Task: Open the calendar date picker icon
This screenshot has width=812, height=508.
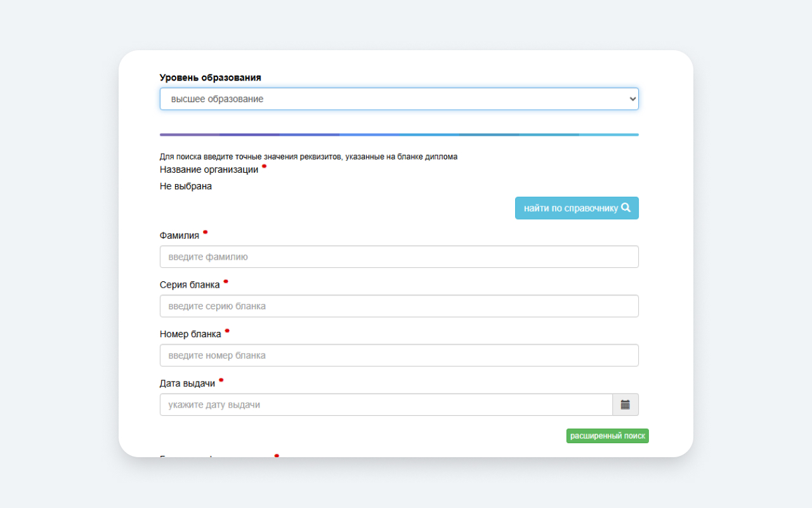Action: [x=625, y=404]
